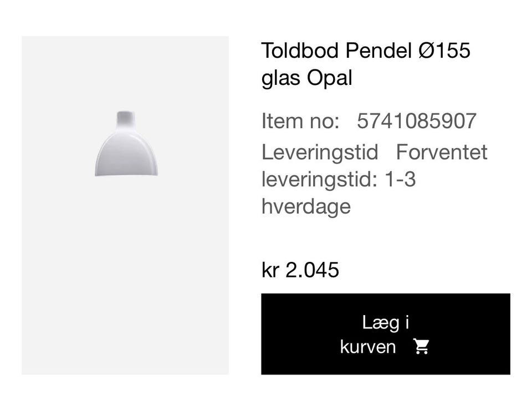This screenshot has height=400, width=532.
Task: Open the Toldbod Pendel Ø155 product title
Action: (x=366, y=50)
